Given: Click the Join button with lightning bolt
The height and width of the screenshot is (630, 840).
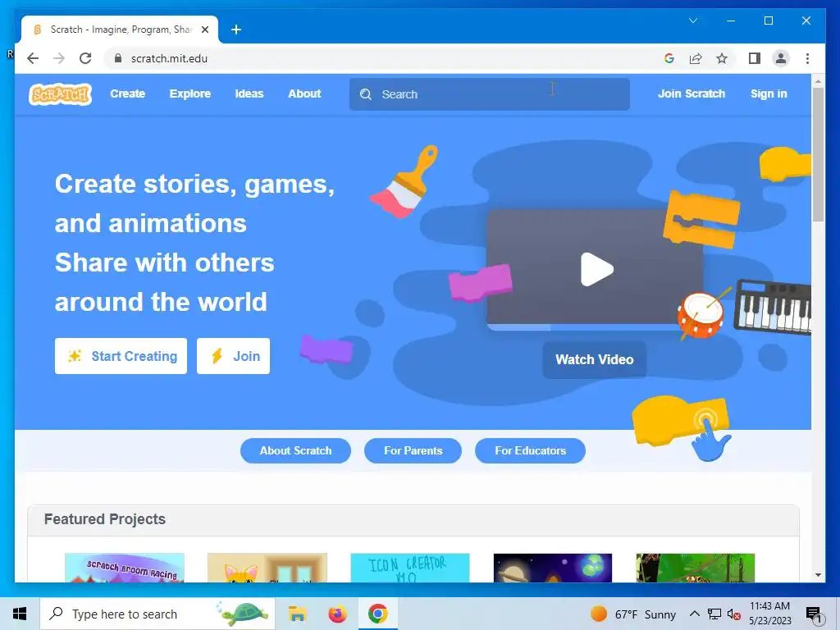Looking at the screenshot, I should click(233, 356).
